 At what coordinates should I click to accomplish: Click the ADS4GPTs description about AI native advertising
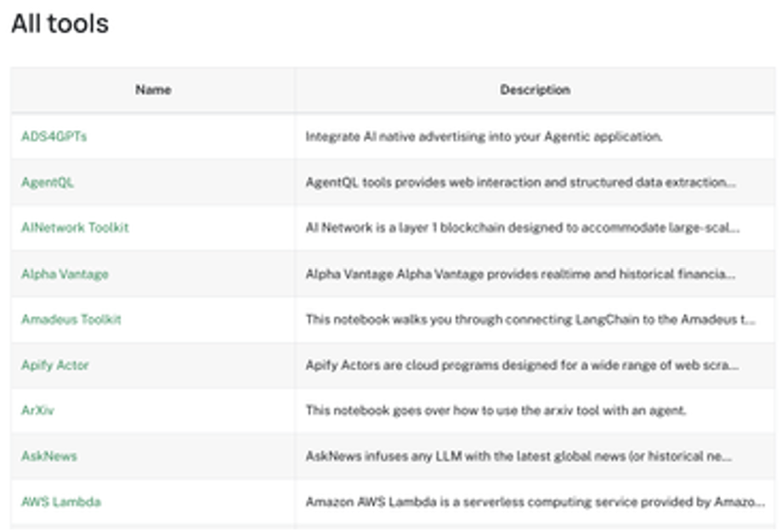484,137
